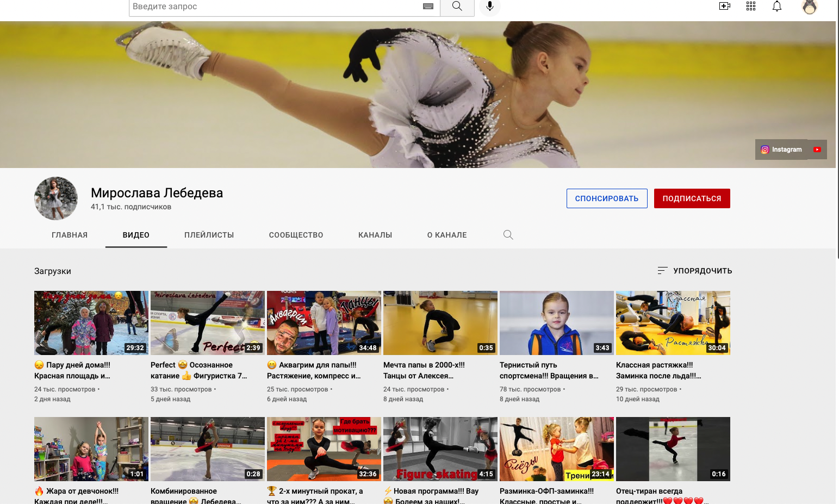Viewport: 839px width, 504px height.
Task: Open the О канале tab
Action: (446, 235)
